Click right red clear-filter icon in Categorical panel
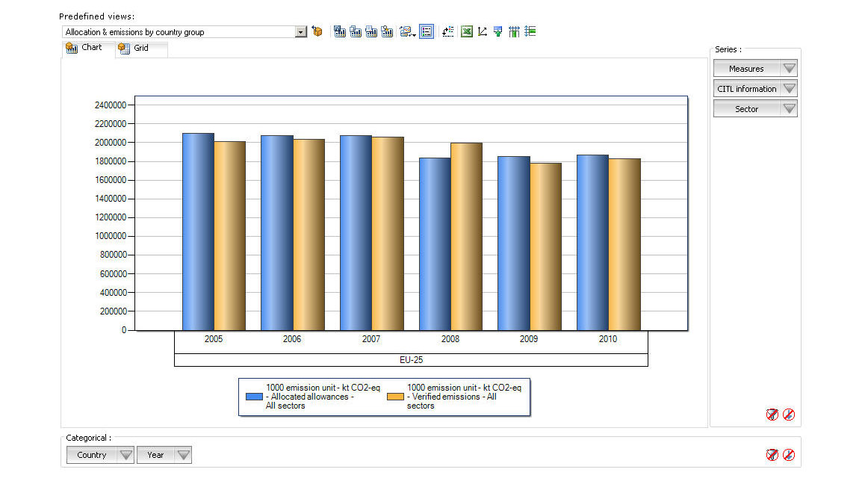 pyautogui.click(x=789, y=455)
